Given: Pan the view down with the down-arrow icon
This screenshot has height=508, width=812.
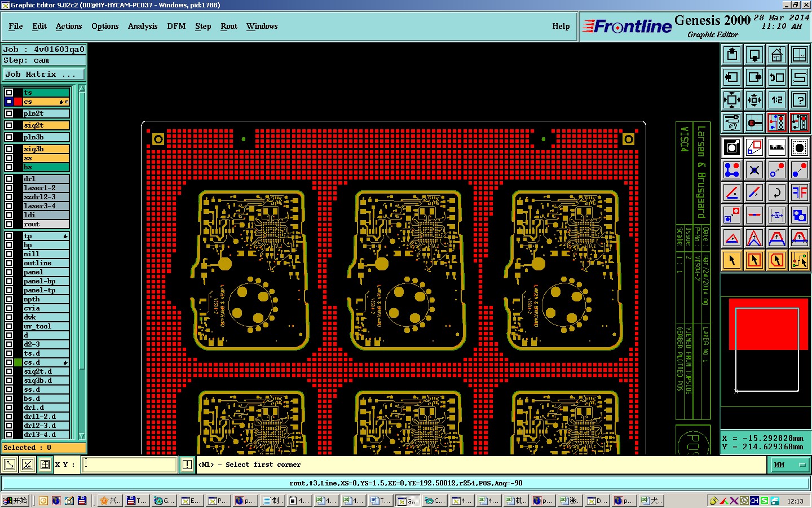Looking at the screenshot, I should click(x=754, y=55).
